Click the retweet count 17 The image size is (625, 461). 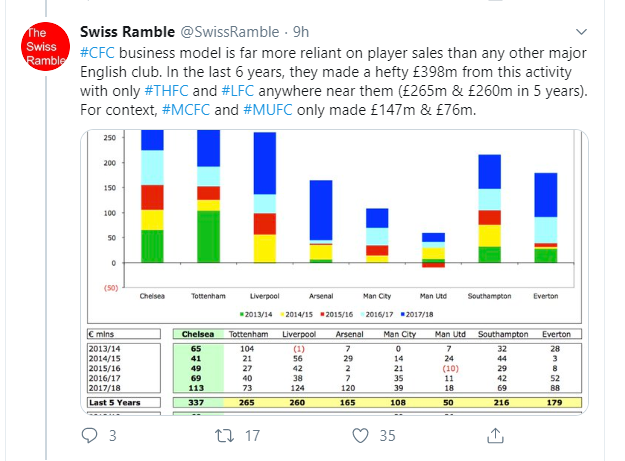tap(252, 435)
